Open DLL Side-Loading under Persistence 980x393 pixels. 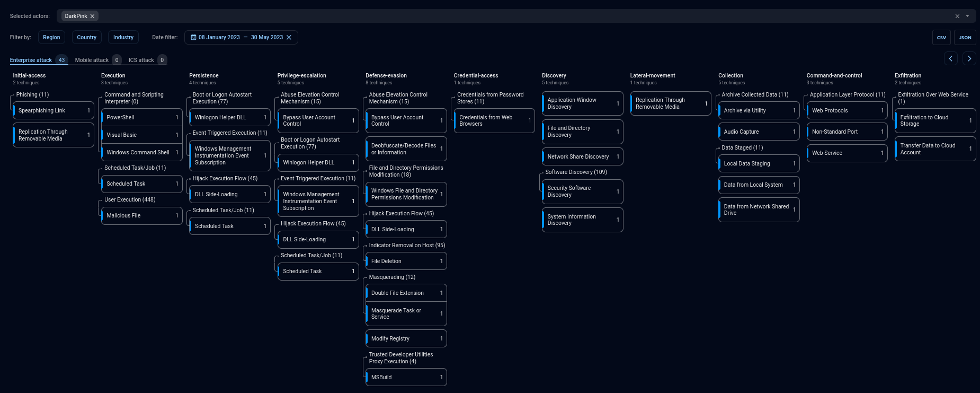pyautogui.click(x=230, y=194)
